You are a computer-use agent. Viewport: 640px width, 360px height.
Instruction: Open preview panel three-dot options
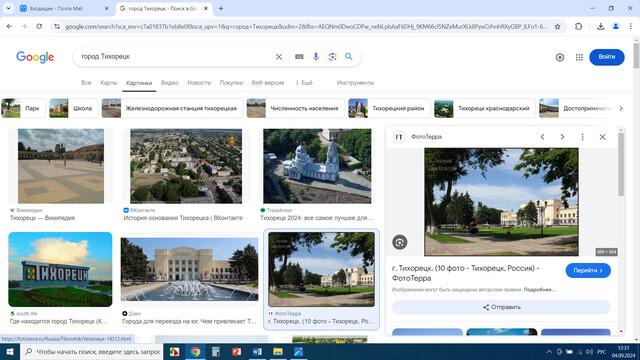pyautogui.click(x=582, y=137)
